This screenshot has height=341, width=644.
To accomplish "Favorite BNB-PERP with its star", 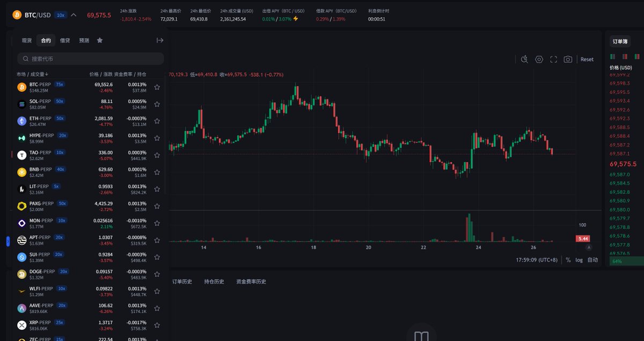I will [157, 172].
